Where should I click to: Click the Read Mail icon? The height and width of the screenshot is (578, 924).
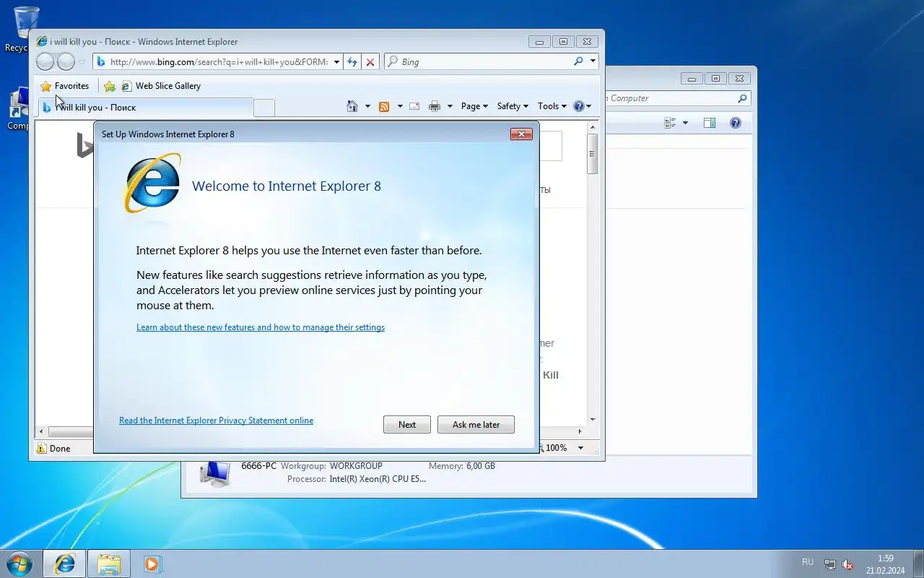pyautogui.click(x=414, y=106)
